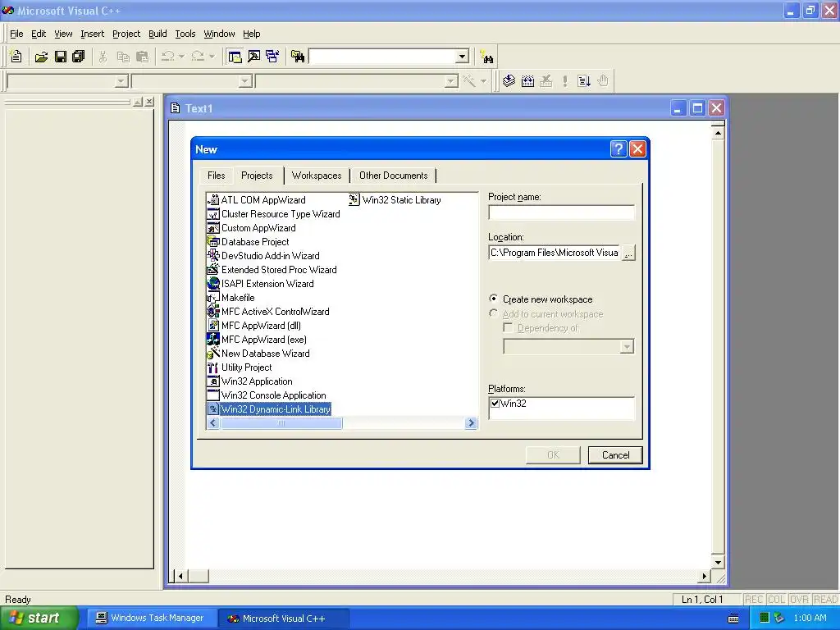
Task: Select the ATL COM AppWizard project type
Action: [x=256, y=200]
